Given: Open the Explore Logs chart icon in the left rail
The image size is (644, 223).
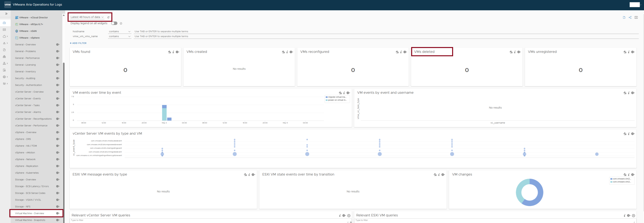Looking at the screenshot, I should pyautogui.click(x=4, y=30).
